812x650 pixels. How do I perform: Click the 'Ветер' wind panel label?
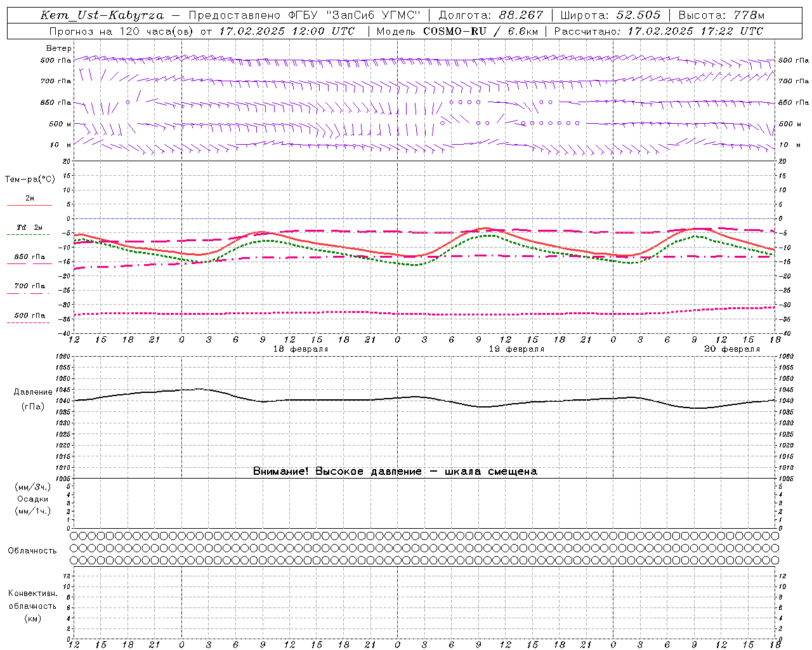pos(59,48)
